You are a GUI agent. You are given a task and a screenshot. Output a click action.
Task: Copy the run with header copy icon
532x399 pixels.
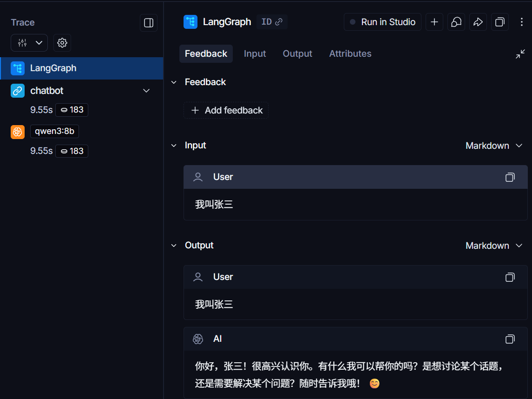pos(500,22)
